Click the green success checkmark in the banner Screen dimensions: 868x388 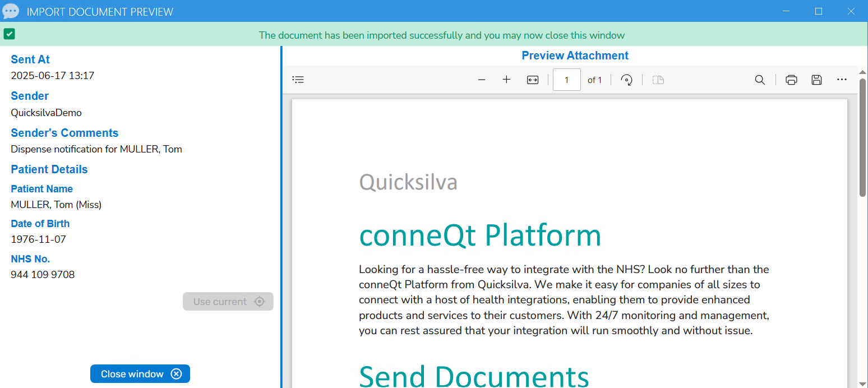click(x=10, y=34)
